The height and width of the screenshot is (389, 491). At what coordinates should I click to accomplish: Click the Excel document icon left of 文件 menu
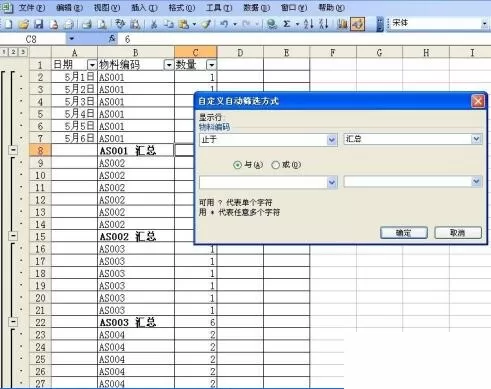click(x=7, y=7)
